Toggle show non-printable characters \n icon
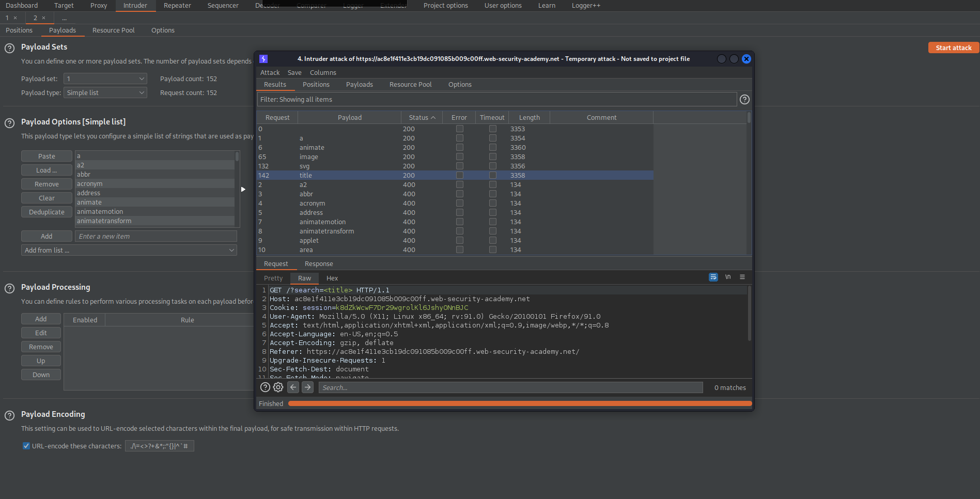 (x=727, y=277)
